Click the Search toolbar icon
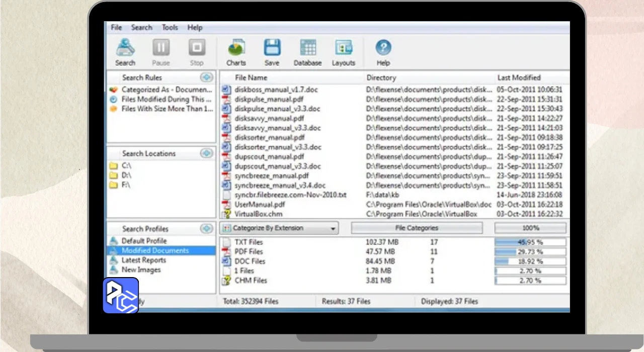Image resolution: width=644 pixels, height=352 pixels. pyautogui.click(x=125, y=49)
